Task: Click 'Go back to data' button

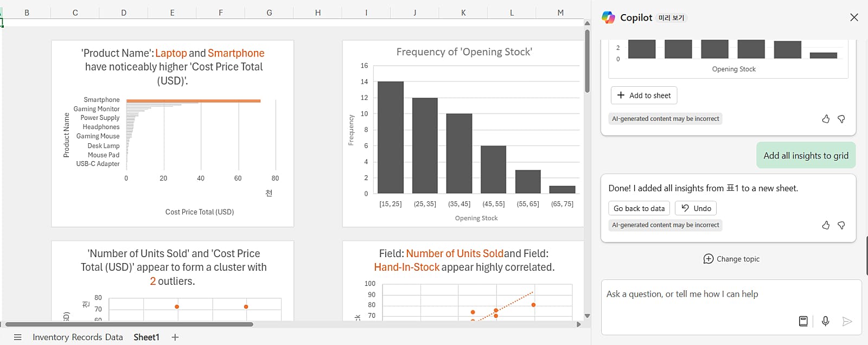Action: pyautogui.click(x=639, y=208)
